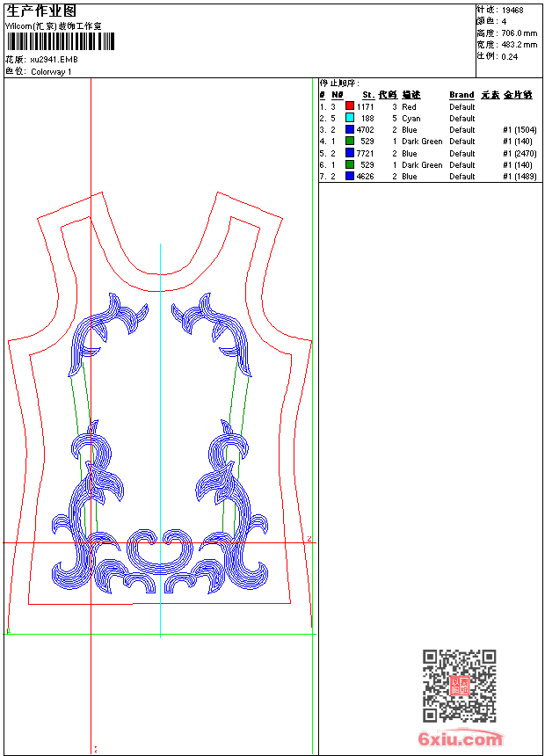Click the QR code image
Screen dimensions: 545x756
460,686
